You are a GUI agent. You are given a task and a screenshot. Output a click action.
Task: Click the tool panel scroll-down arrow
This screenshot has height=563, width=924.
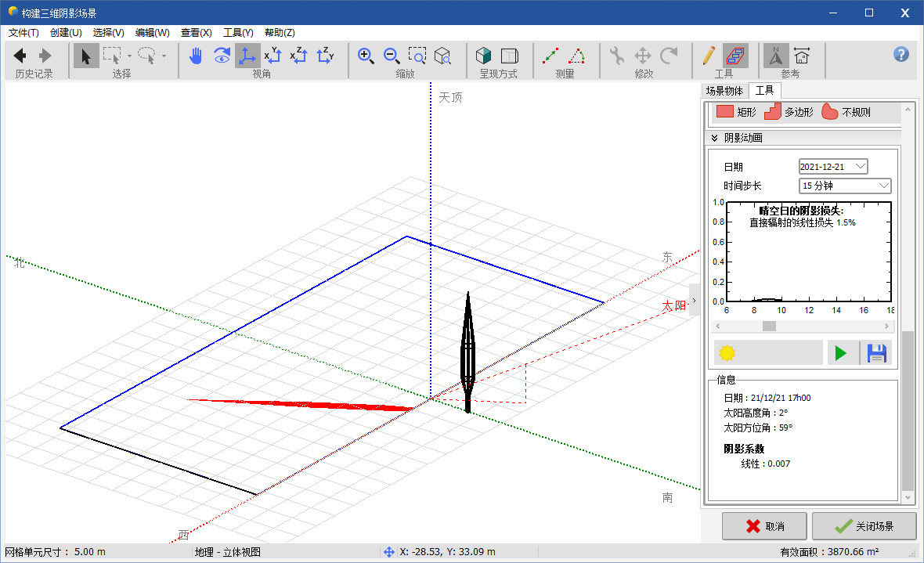click(x=908, y=497)
